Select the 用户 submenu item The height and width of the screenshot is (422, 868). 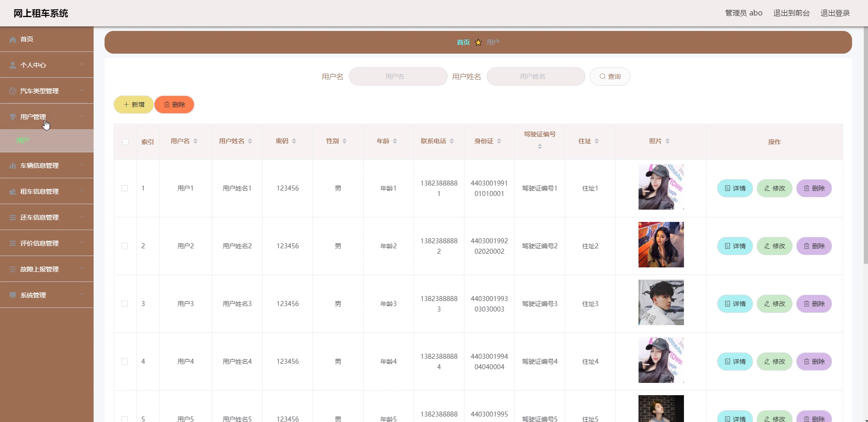coord(47,141)
